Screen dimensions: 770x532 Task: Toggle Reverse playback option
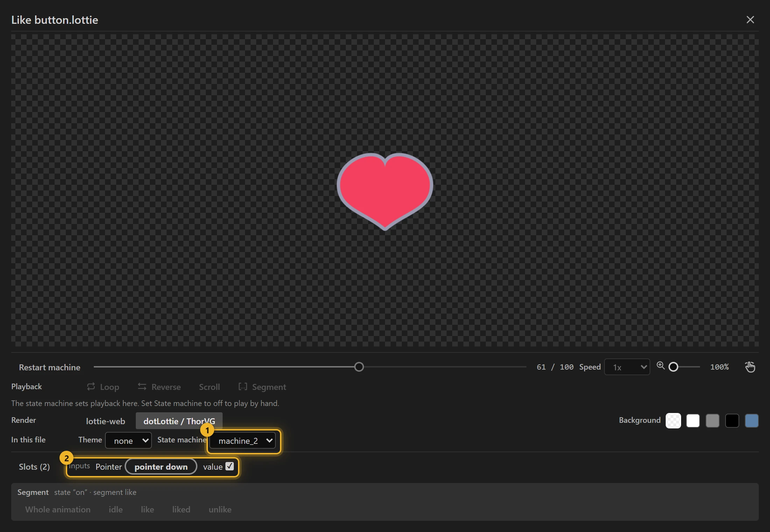(159, 387)
